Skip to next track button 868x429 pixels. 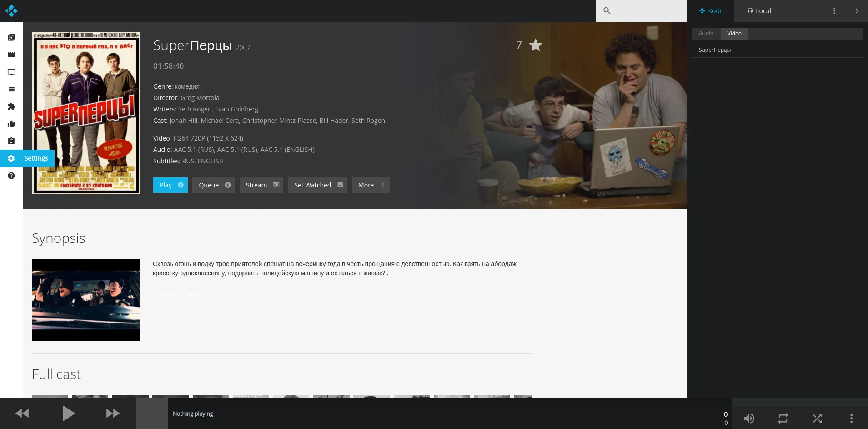[113, 414]
